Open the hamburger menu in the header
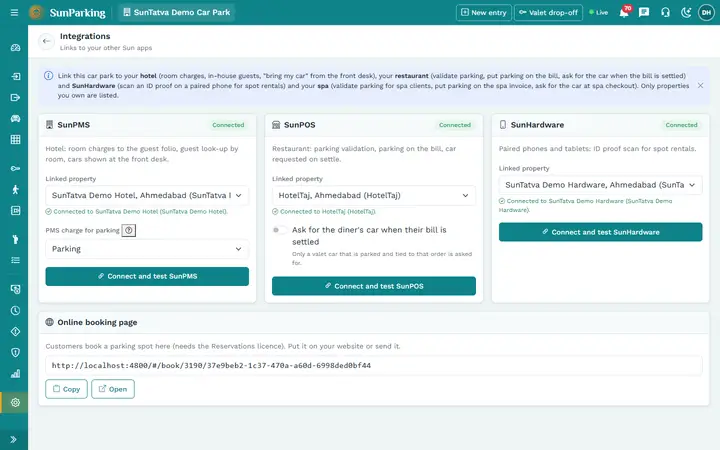 pyautogui.click(x=14, y=12)
